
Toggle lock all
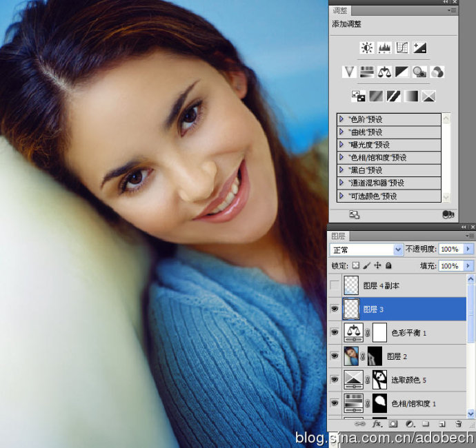[388, 266]
